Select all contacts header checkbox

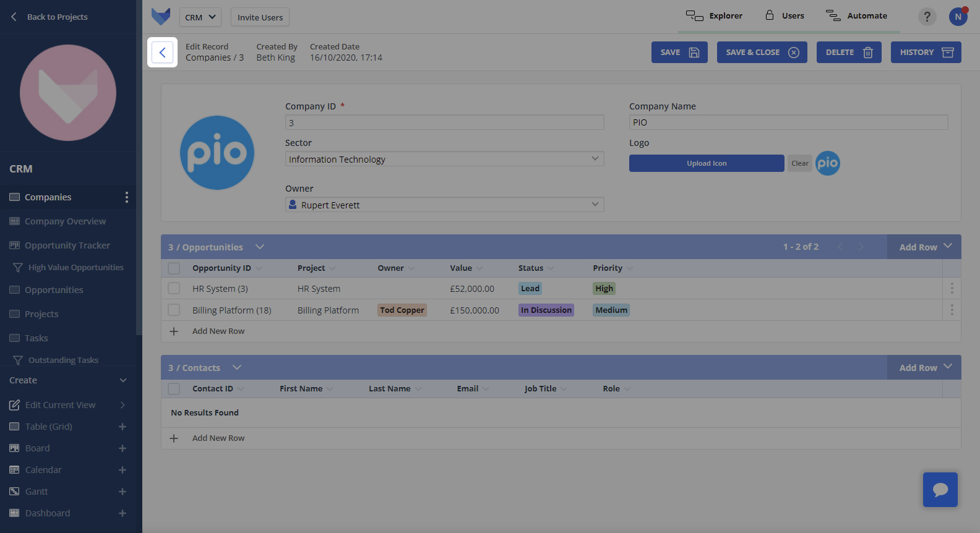click(x=174, y=389)
